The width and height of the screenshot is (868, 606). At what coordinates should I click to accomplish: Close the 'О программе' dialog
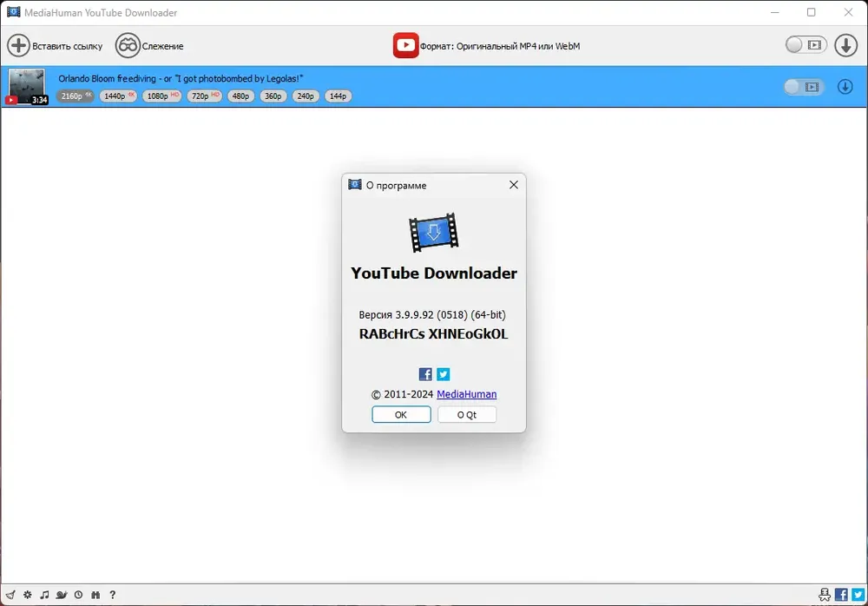click(514, 184)
